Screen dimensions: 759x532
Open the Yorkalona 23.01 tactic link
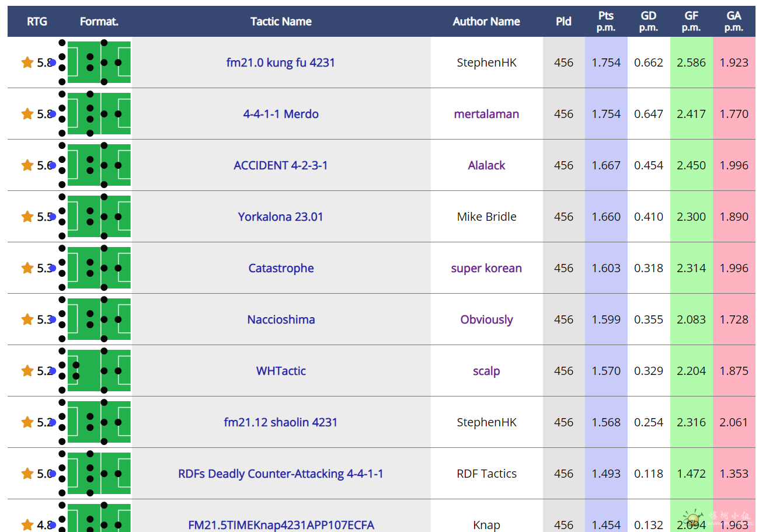pos(281,217)
